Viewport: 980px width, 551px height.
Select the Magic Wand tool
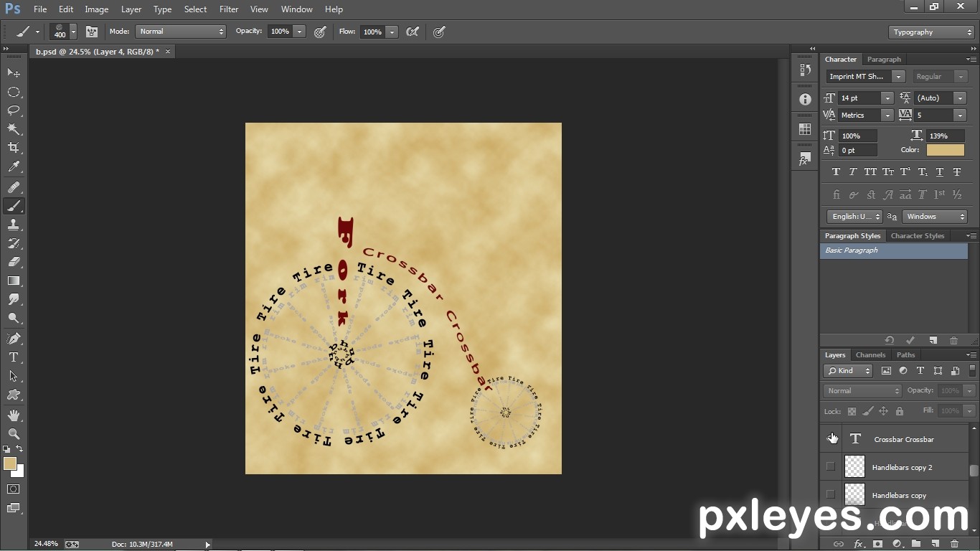point(14,129)
